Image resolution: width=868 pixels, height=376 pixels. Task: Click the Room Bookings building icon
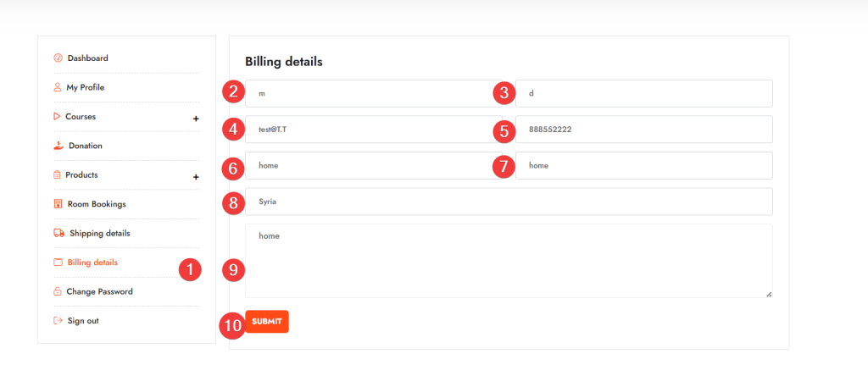pyautogui.click(x=58, y=204)
